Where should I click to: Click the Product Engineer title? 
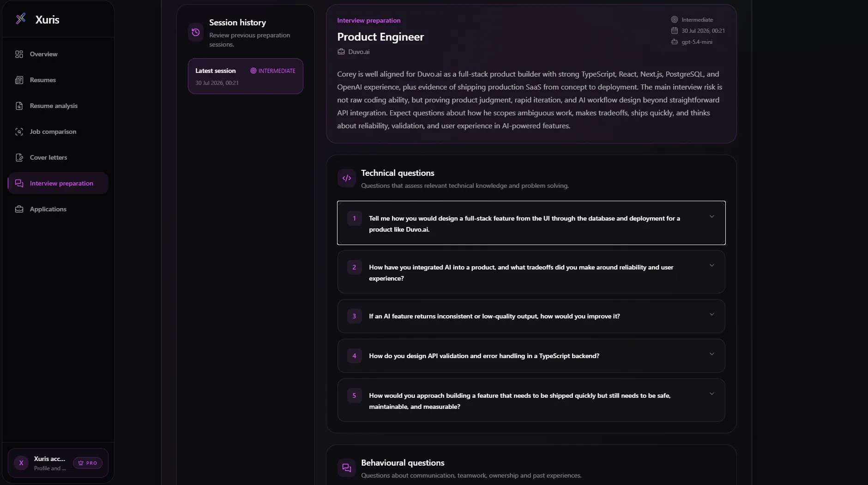coord(380,37)
